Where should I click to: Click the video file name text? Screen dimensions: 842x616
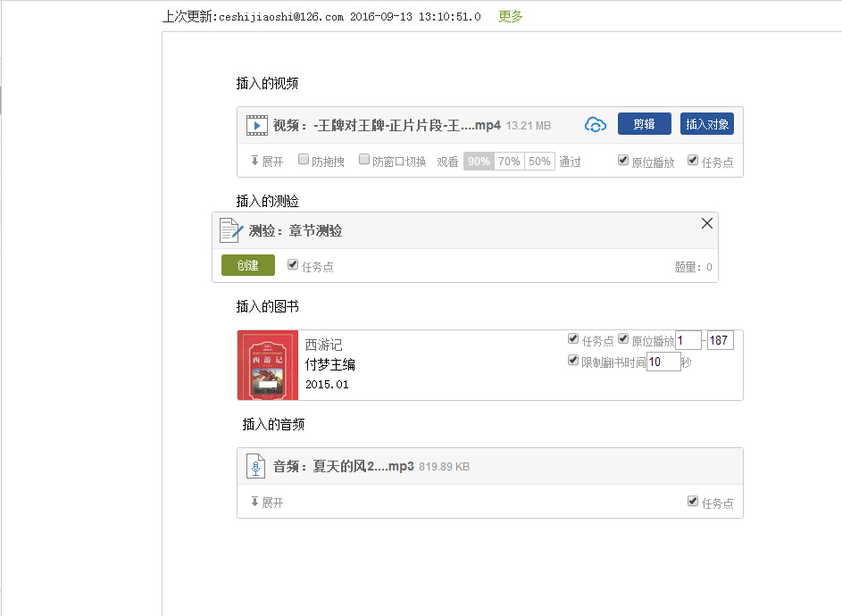(x=387, y=125)
